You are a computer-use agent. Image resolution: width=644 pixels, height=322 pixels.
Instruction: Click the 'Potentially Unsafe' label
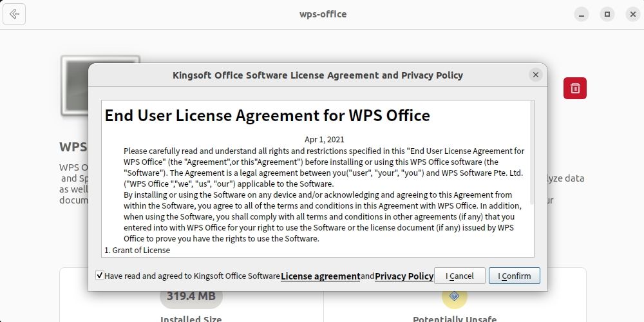pyautogui.click(x=454, y=318)
